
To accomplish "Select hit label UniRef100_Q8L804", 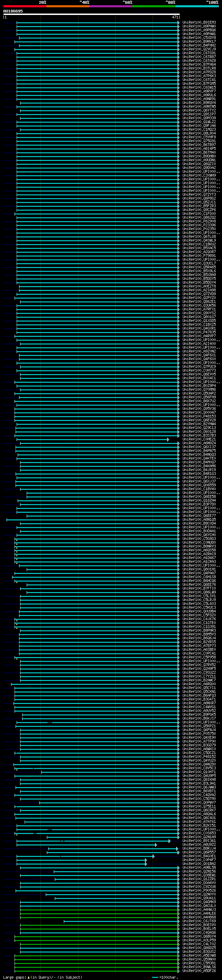I will tap(199, 133).
